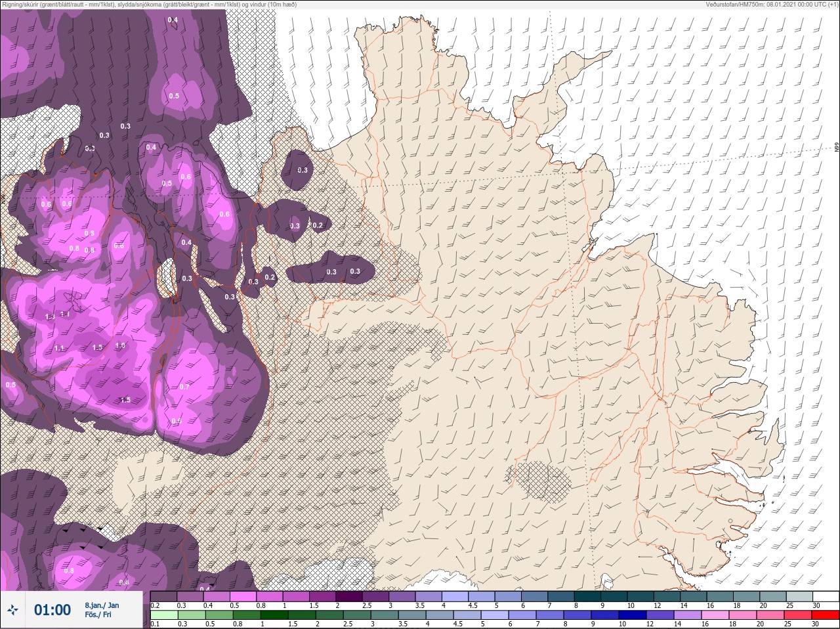Pick the lightest green lower legend swatch
The width and height of the screenshot is (840, 629).
[164, 615]
